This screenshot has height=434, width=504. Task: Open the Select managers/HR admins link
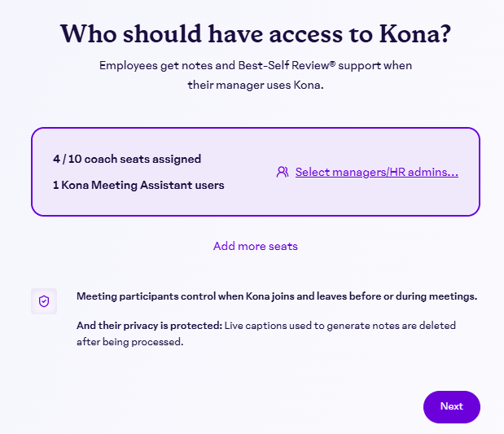click(x=376, y=172)
